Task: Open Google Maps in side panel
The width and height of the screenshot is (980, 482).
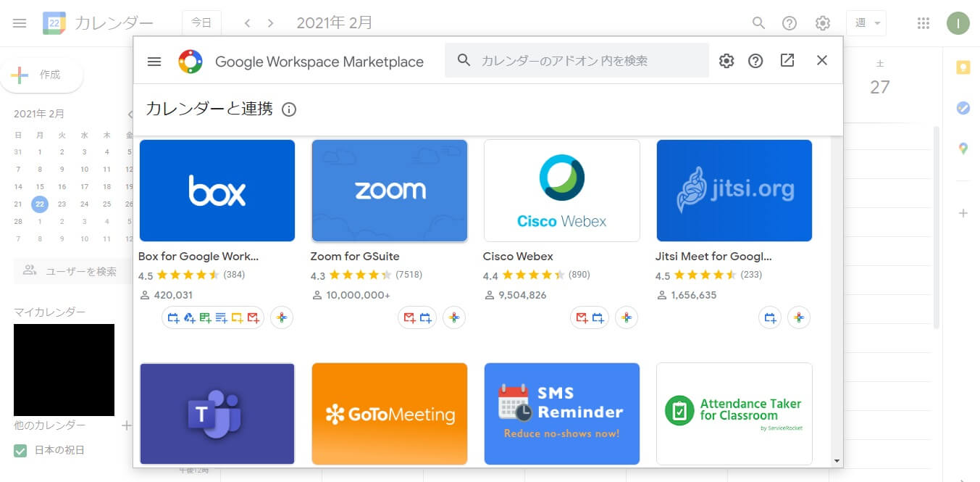Action: [x=963, y=149]
